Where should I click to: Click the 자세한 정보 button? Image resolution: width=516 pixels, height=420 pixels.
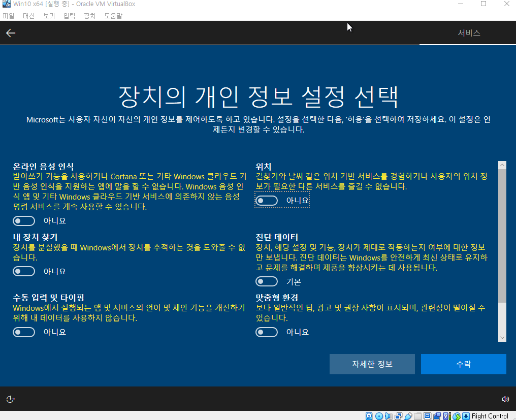[372, 364]
